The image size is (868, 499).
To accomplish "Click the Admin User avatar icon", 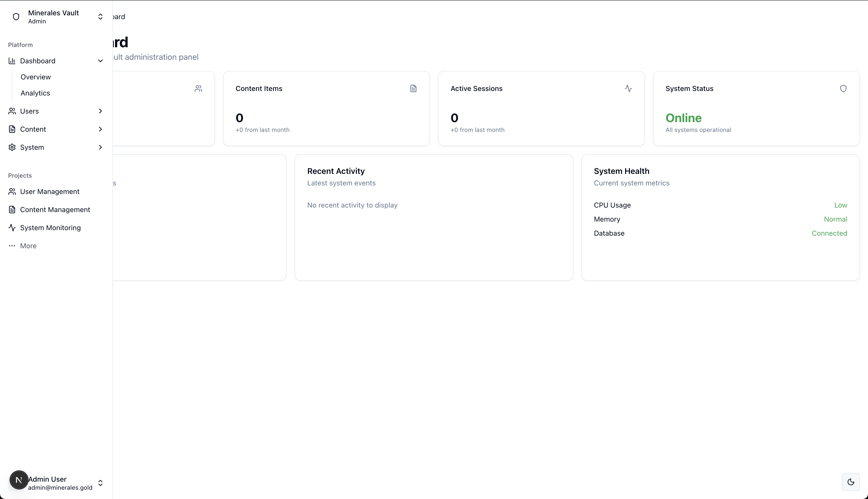I will click(x=19, y=480).
